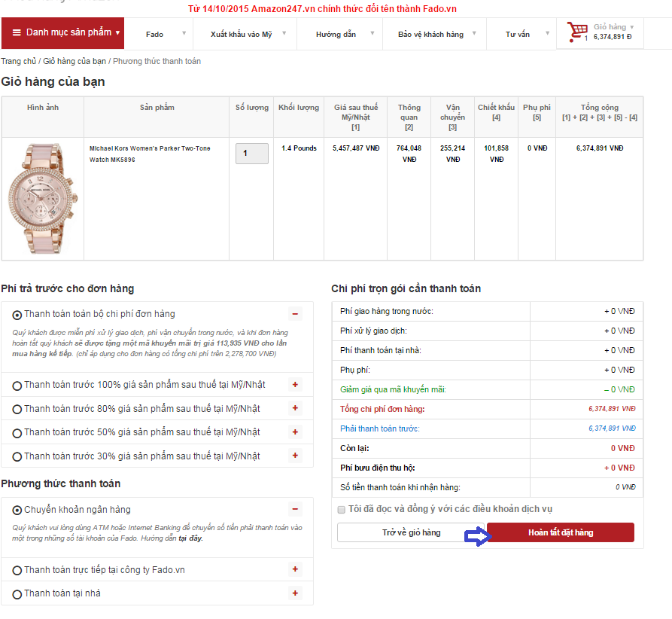Expand the 80% prepayment option details
Screen dimensions: 672x619
pyautogui.click(x=295, y=408)
